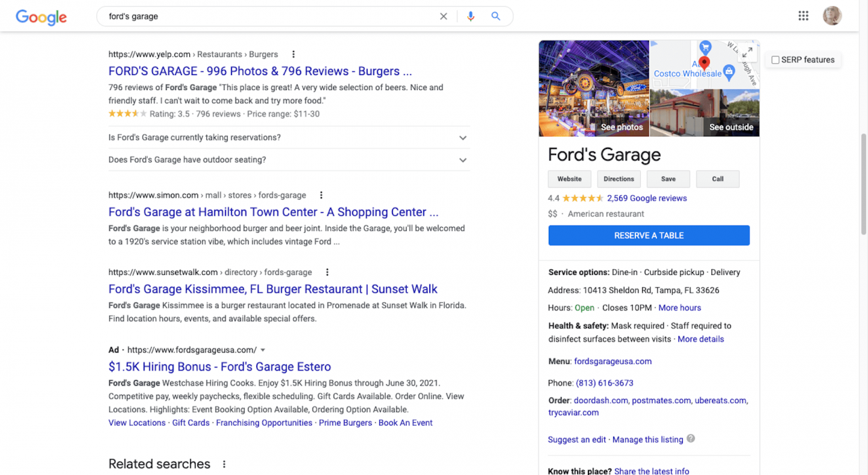Open your Google account profile avatar
Image resolution: width=868 pixels, height=475 pixels.
coord(832,15)
